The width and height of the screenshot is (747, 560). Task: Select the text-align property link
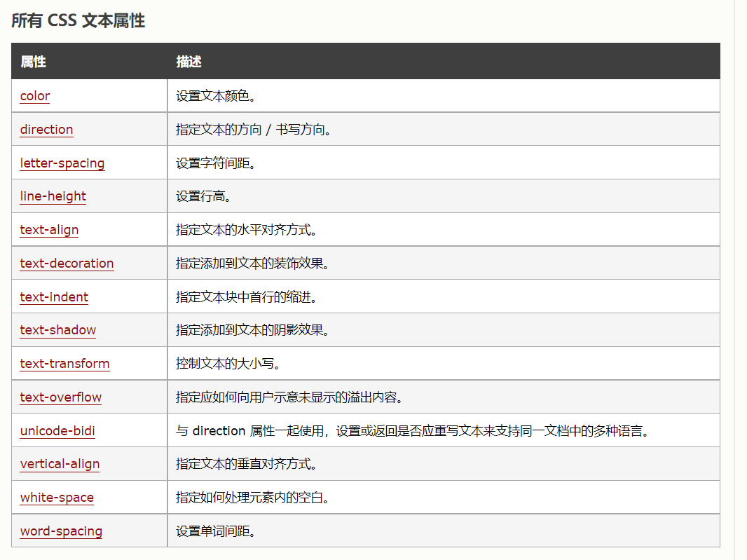coord(49,230)
